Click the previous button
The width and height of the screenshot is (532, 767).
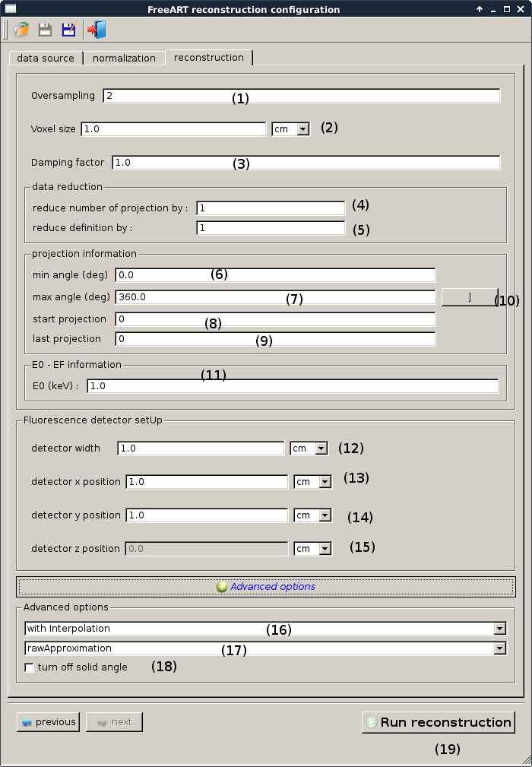point(49,722)
